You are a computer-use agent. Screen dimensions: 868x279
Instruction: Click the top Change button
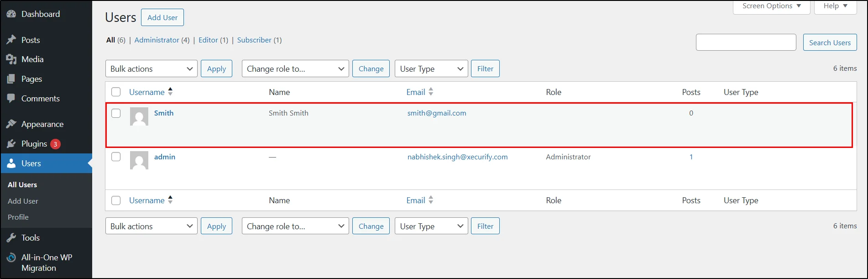coord(371,69)
